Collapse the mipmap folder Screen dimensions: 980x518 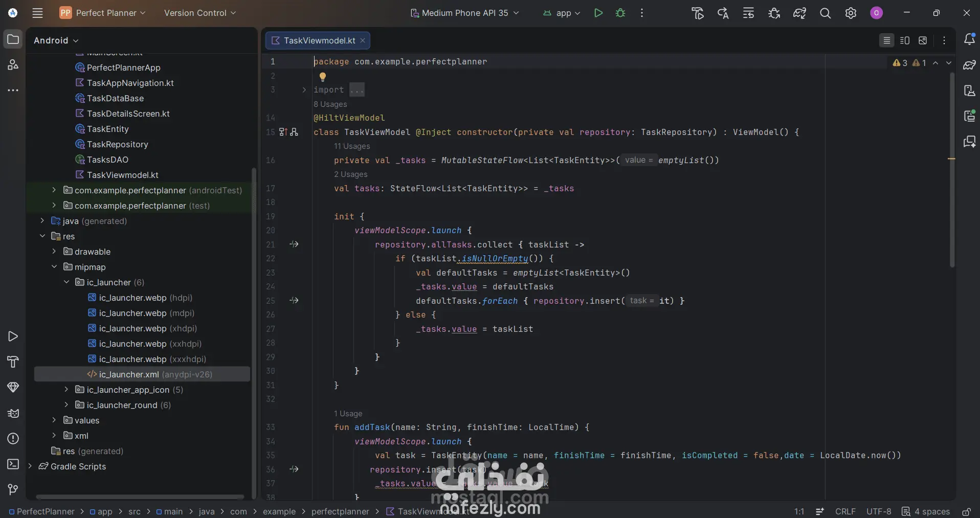point(54,267)
